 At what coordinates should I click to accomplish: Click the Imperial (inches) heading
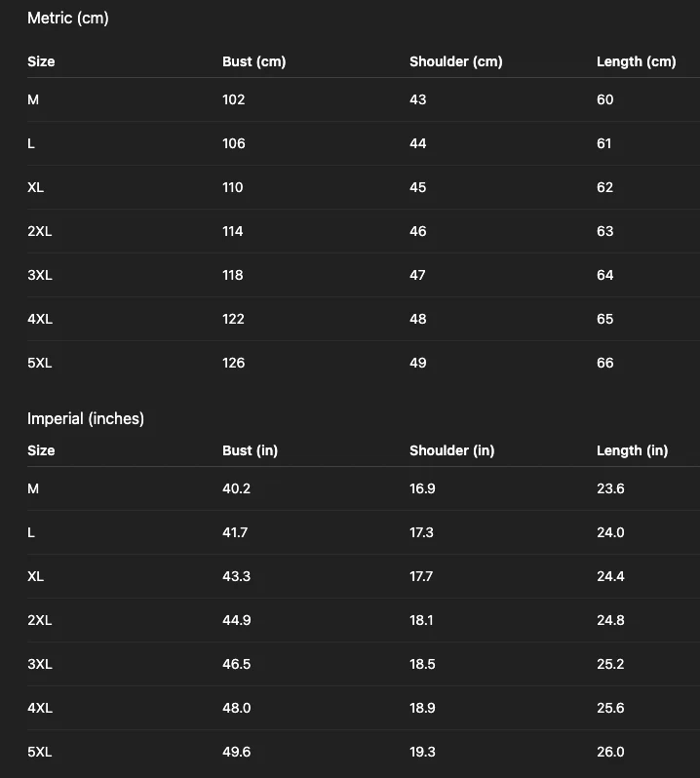86,419
